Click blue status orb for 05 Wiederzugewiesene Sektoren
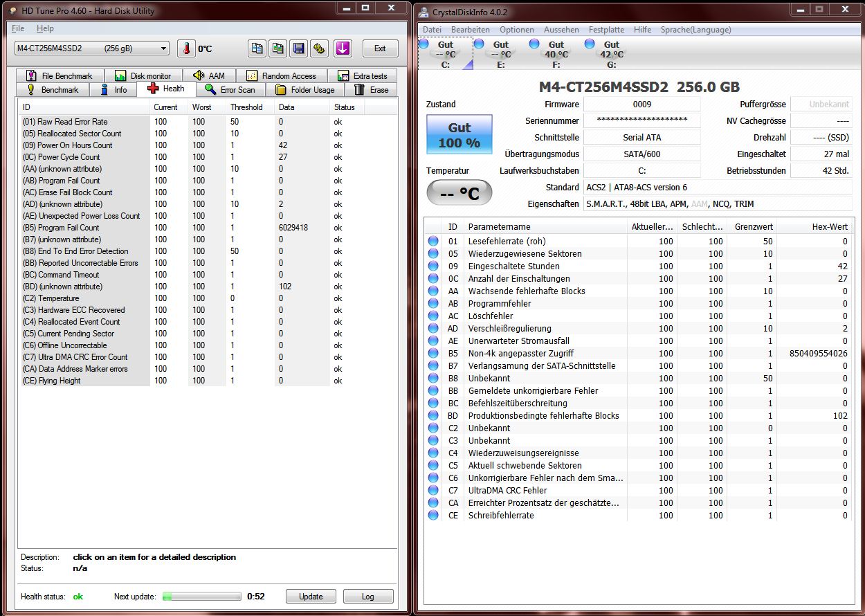Screen dimensions: 865x616 tap(433, 253)
